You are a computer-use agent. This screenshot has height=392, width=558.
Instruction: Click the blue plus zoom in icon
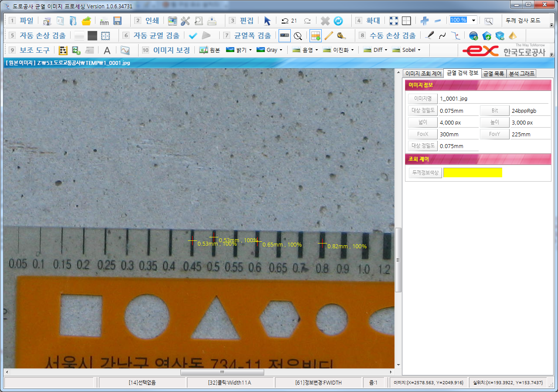pos(424,21)
